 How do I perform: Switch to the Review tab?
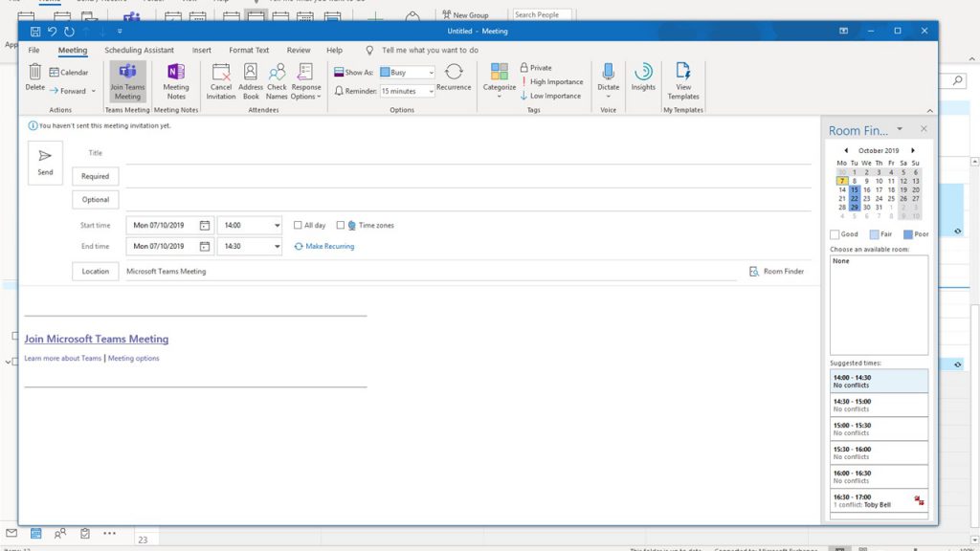coord(299,50)
